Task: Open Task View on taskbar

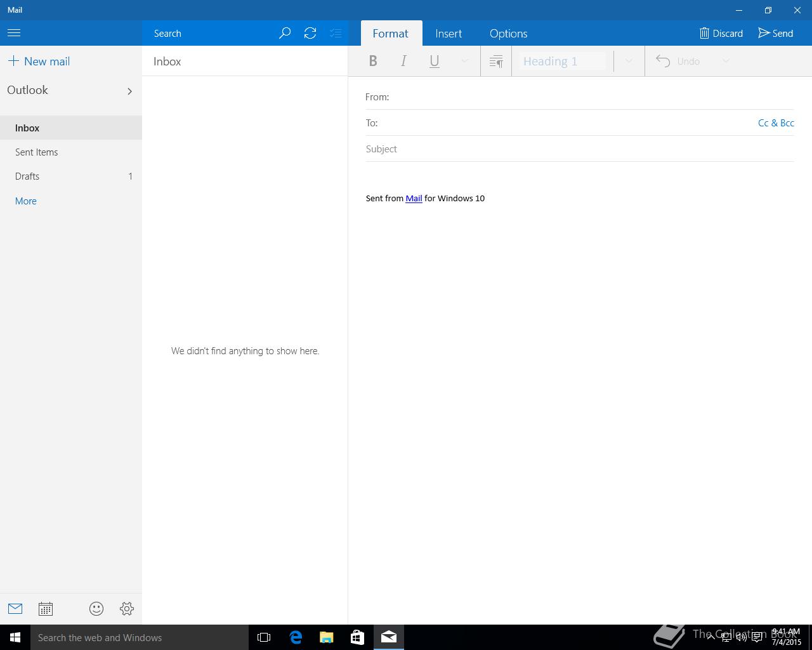Action: point(264,637)
